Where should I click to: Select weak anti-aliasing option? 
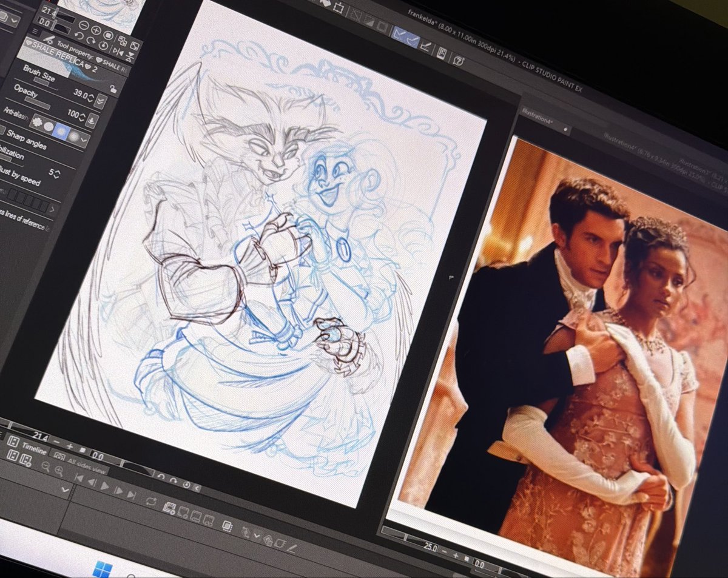(49, 126)
